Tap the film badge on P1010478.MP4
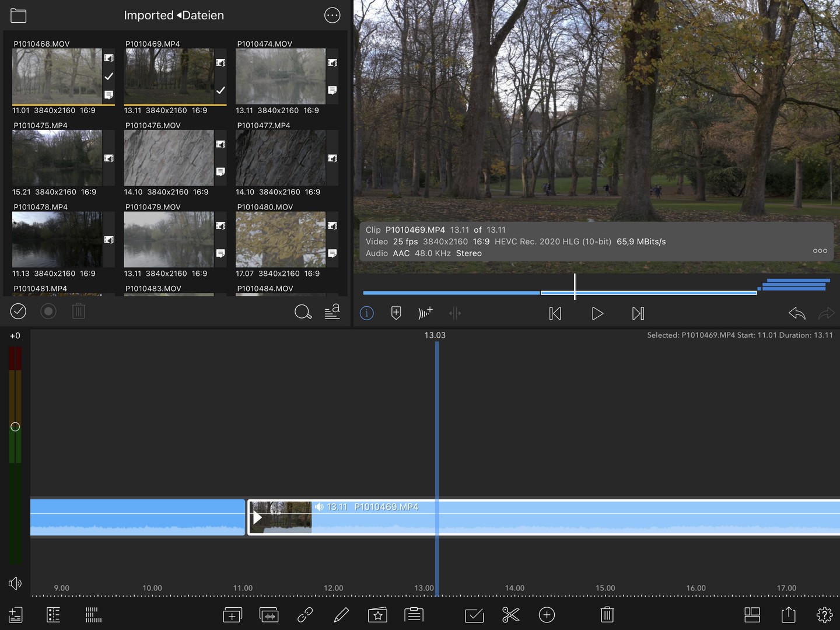The width and height of the screenshot is (840, 630). [x=108, y=240]
